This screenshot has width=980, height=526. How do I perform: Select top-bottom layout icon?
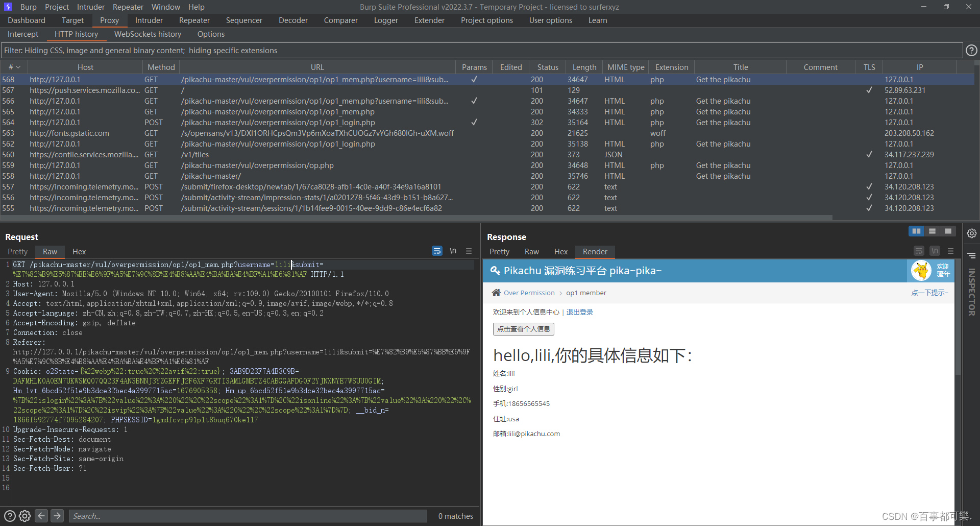coord(932,231)
